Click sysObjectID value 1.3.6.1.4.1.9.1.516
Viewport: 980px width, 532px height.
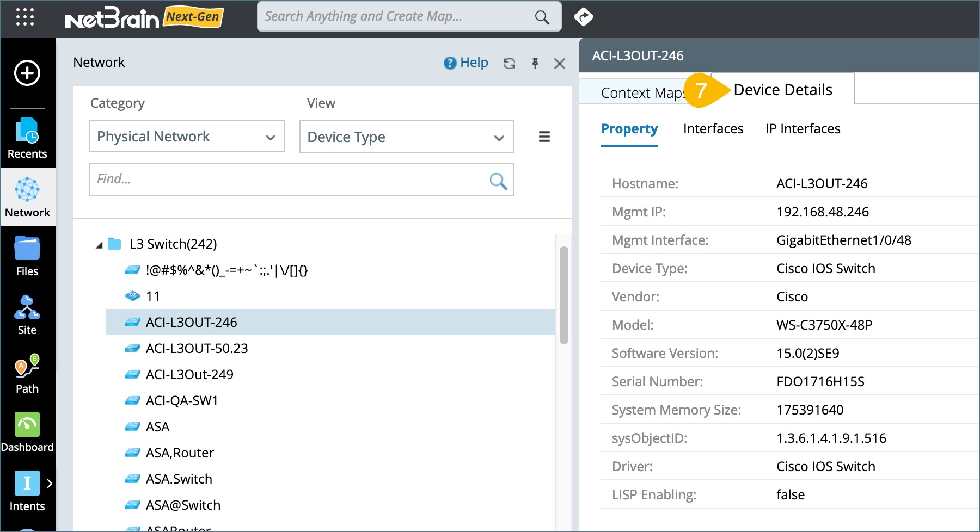click(x=831, y=438)
